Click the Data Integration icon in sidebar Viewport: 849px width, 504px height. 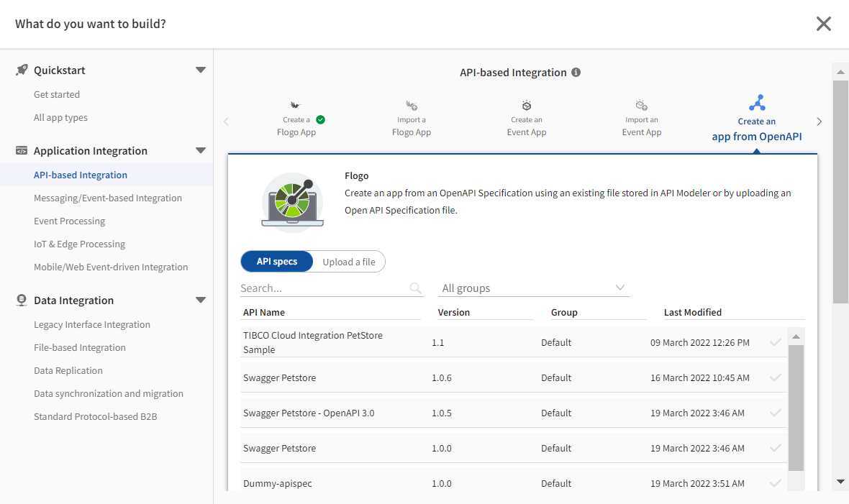[x=22, y=300]
